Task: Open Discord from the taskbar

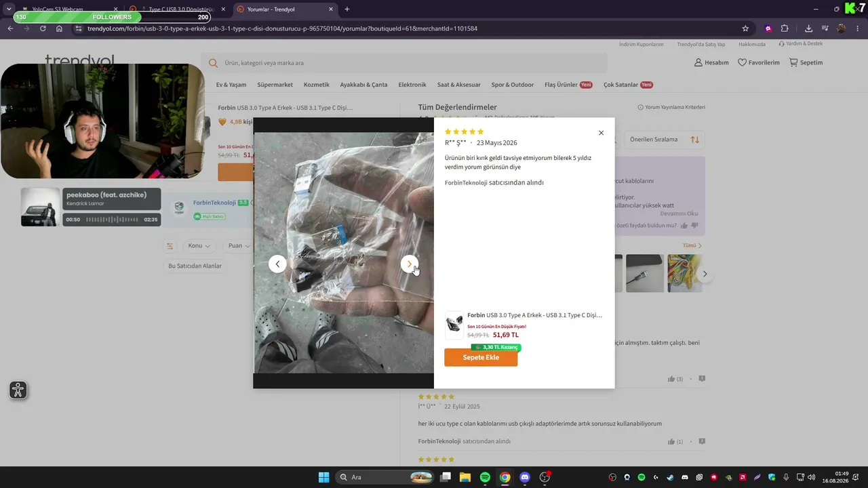Action: point(524,477)
